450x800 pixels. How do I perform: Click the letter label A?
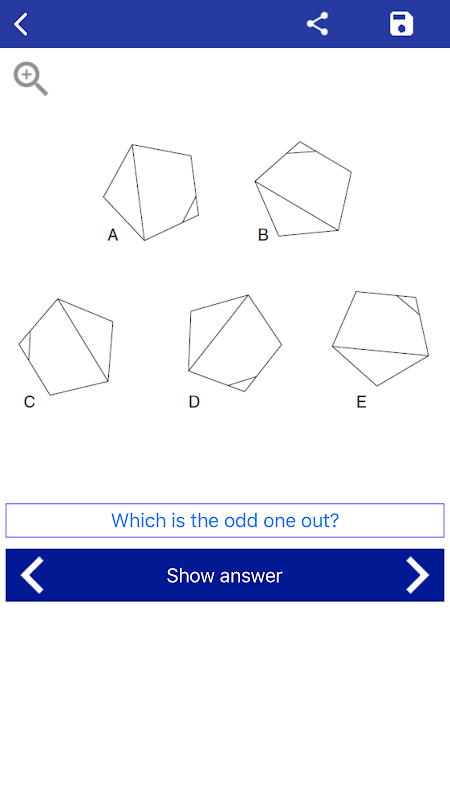(113, 235)
